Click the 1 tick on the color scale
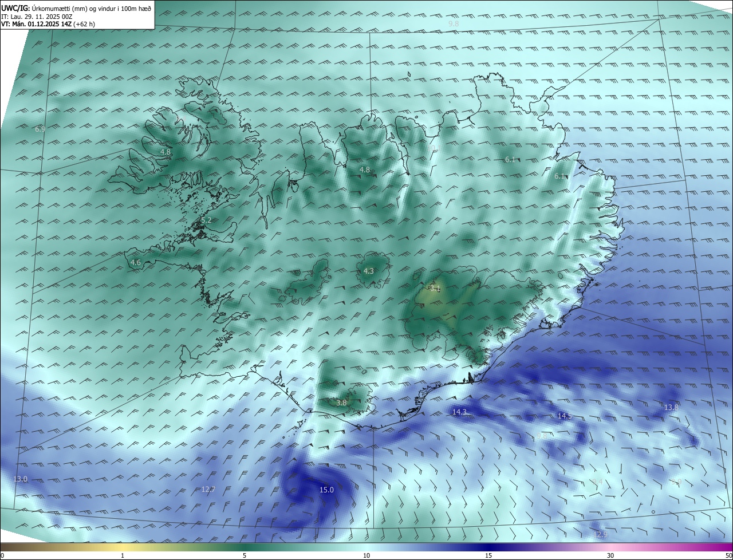The image size is (733, 560). point(123,555)
